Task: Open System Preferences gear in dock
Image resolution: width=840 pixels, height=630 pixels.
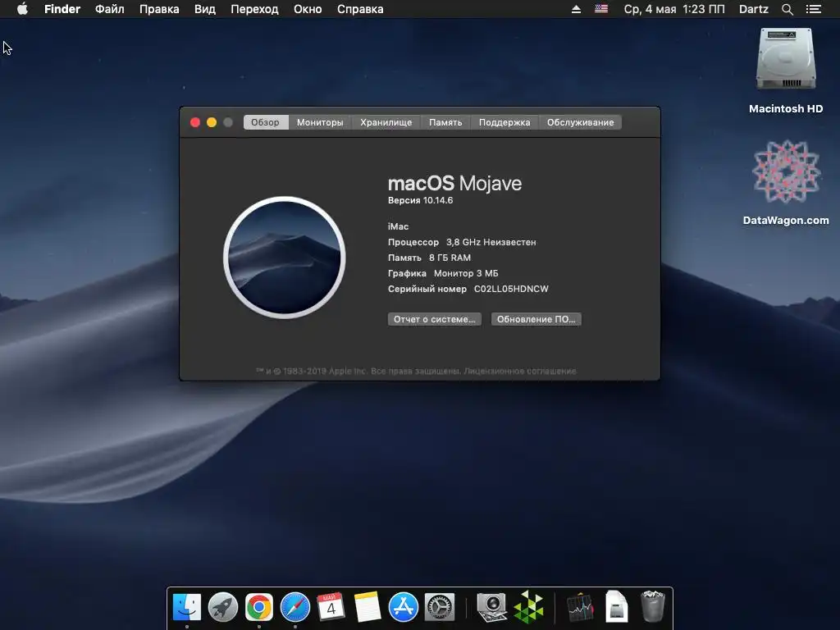Action: pos(440,608)
